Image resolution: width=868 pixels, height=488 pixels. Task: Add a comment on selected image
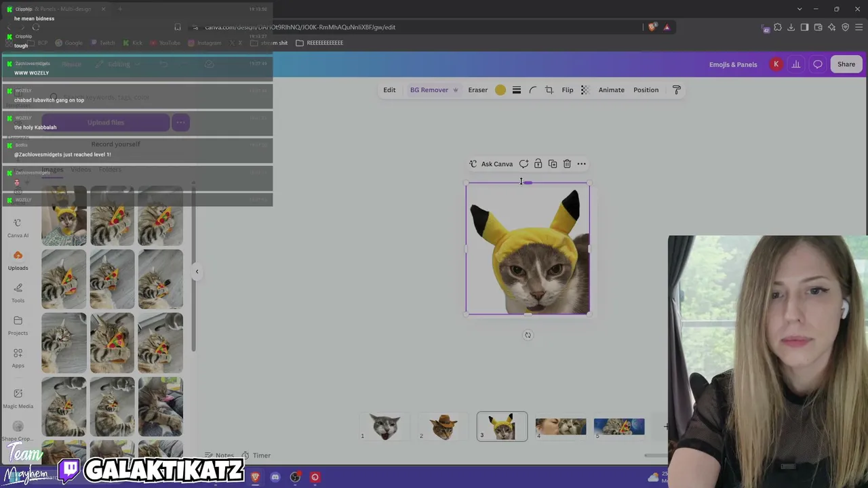[x=524, y=164]
